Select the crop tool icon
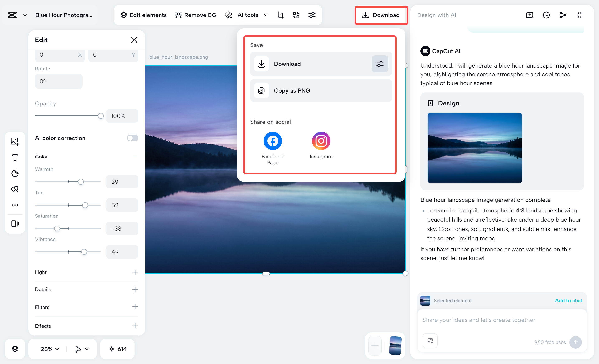 pyautogui.click(x=280, y=15)
